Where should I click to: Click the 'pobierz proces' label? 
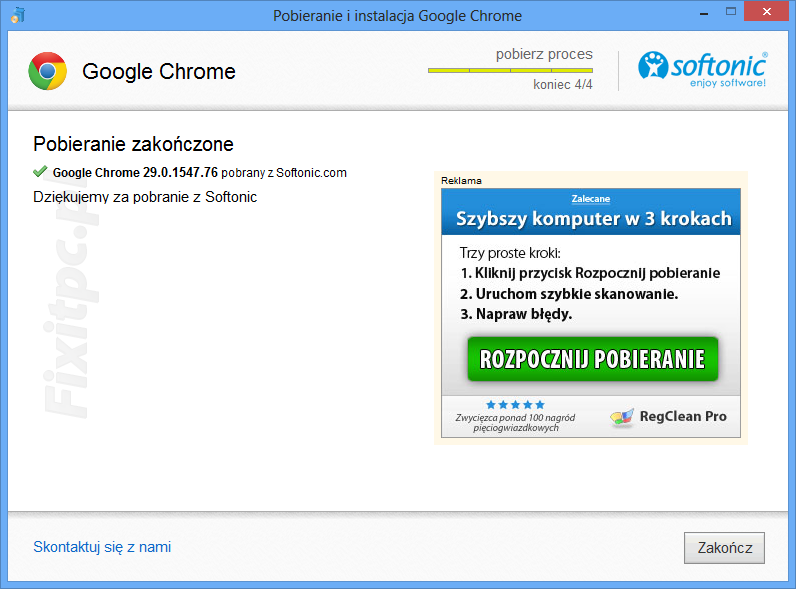pos(544,54)
